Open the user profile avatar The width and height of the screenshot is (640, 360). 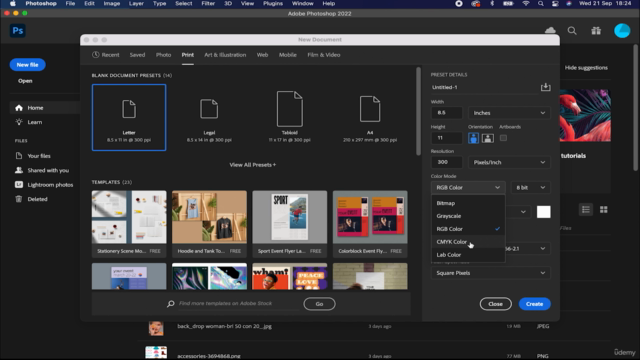tap(622, 31)
